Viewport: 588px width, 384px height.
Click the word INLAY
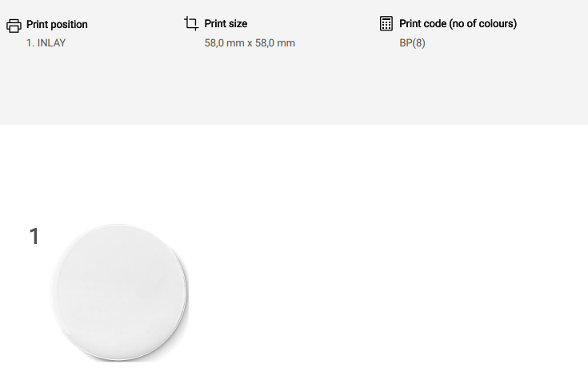[x=52, y=43]
